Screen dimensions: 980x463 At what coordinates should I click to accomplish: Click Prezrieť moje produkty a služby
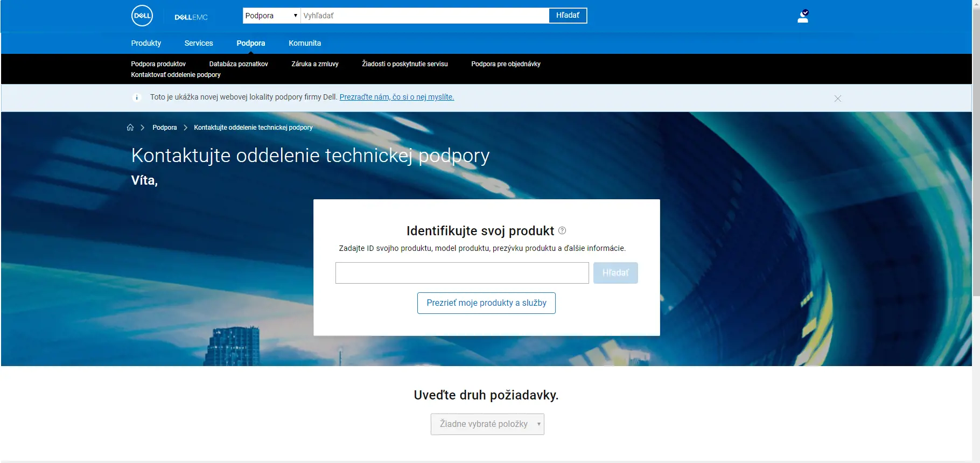[486, 303]
